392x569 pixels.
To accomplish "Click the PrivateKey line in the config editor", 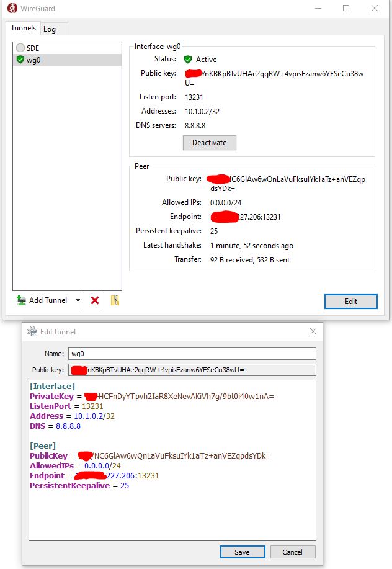I will coord(152,397).
